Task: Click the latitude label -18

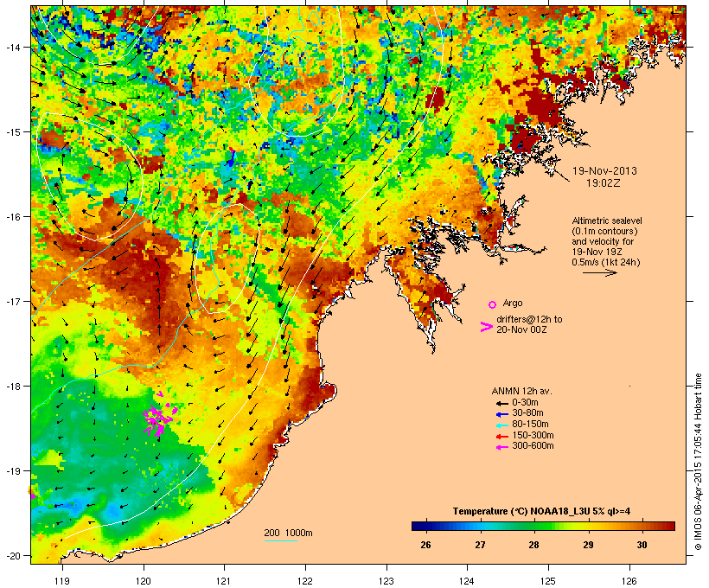Action: tap(12, 387)
